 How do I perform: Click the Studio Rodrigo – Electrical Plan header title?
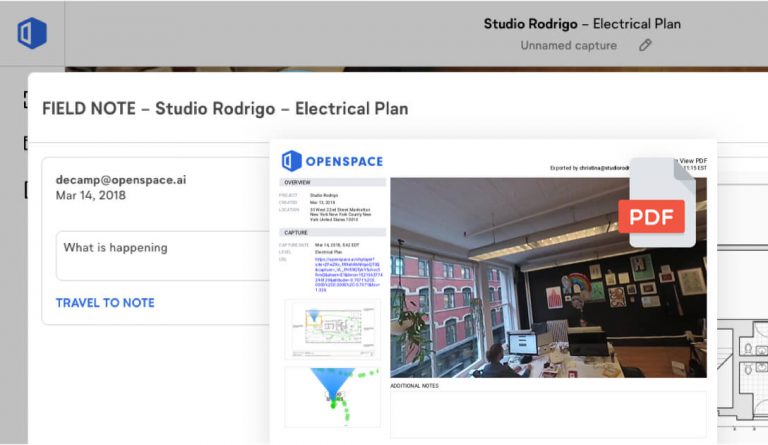click(x=583, y=24)
